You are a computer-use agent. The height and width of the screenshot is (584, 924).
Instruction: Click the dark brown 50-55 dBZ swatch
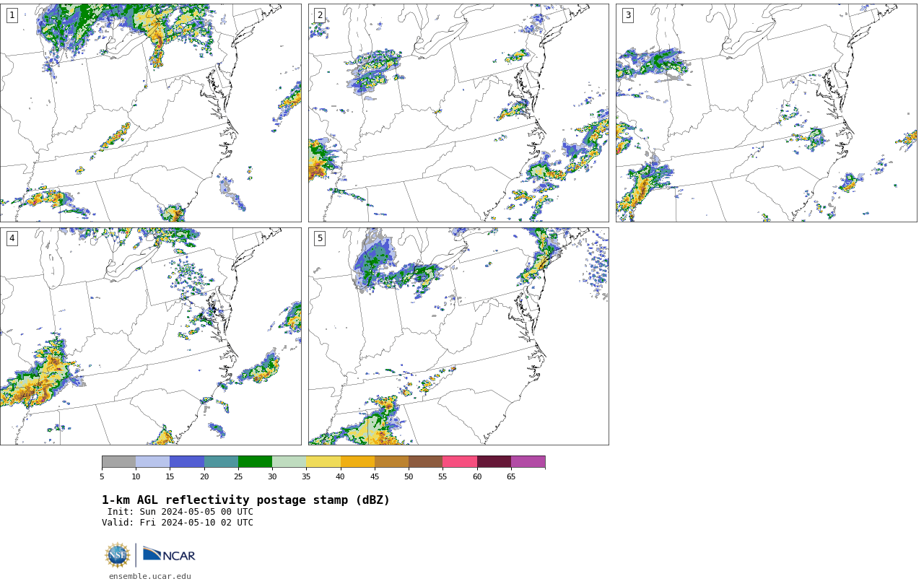coord(426,462)
